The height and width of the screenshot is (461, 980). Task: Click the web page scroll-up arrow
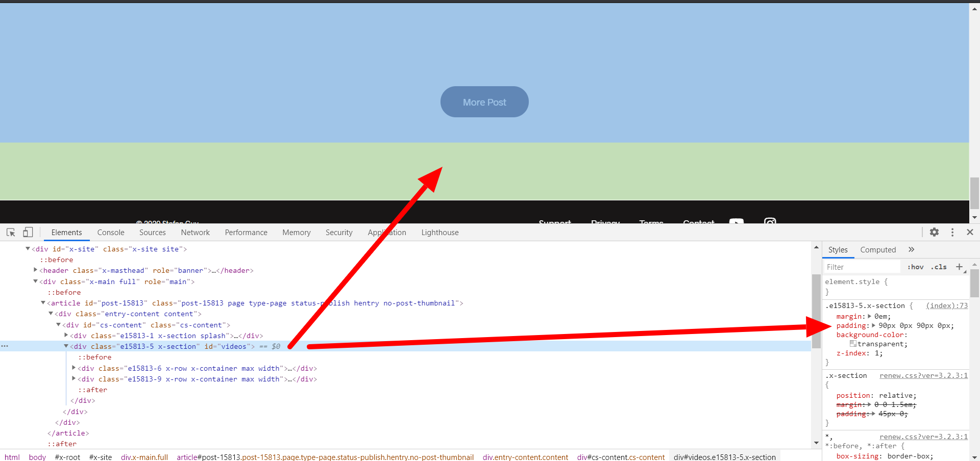(974, 8)
